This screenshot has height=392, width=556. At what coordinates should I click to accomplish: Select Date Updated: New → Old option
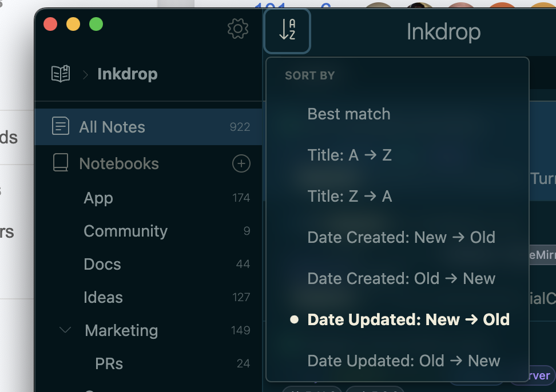click(397, 319)
